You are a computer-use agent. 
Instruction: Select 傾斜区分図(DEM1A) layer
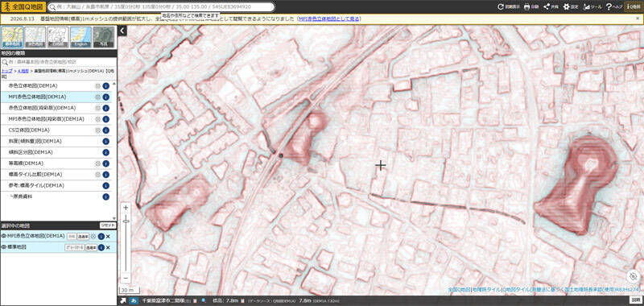(x=56, y=152)
